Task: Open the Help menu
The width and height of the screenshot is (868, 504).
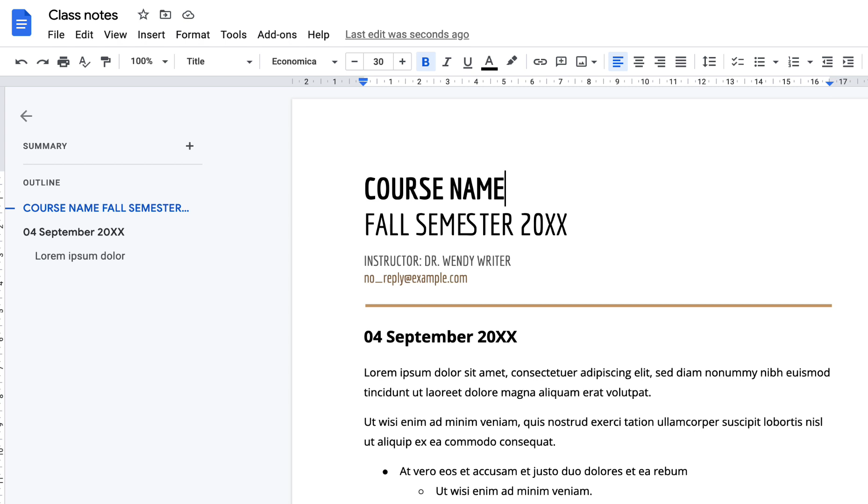Action: tap(319, 35)
